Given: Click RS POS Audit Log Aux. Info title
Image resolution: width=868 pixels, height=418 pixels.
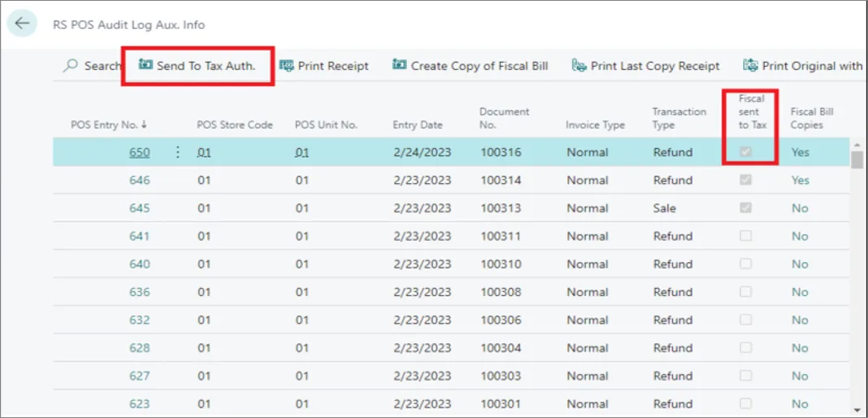Looking at the screenshot, I should pyautogui.click(x=128, y=25).
